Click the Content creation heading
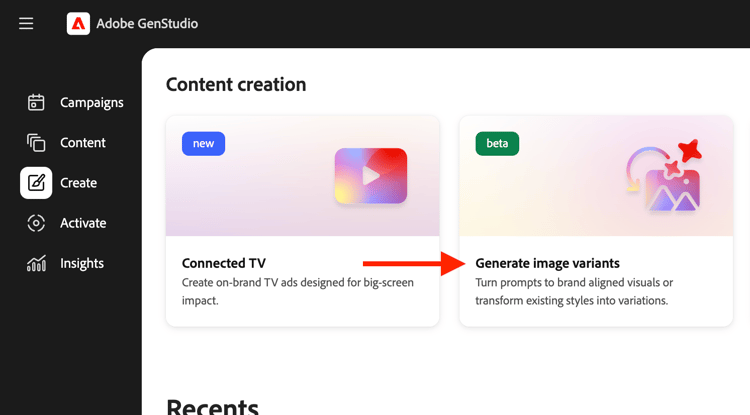The image size is (750, 415). (236, 85)
